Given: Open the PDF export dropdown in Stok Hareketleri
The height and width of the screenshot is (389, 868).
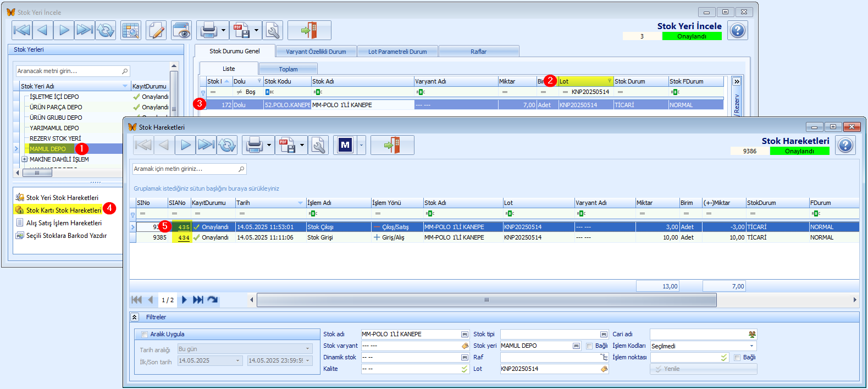Looking at the screenshot, I should (x=302, y=145).
